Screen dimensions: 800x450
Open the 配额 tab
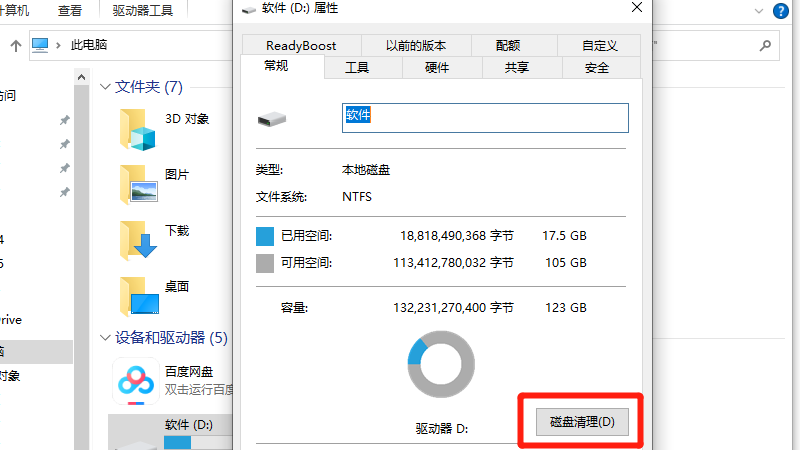(x=507, y=46)
